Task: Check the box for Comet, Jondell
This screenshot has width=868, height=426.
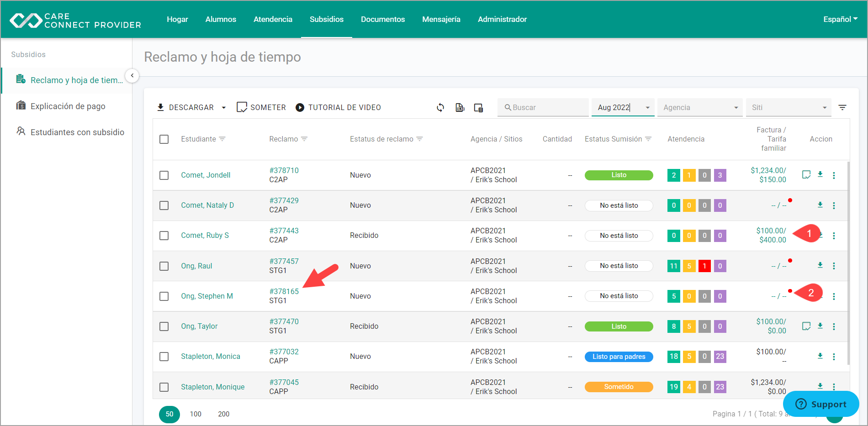Action: point(164,175)
